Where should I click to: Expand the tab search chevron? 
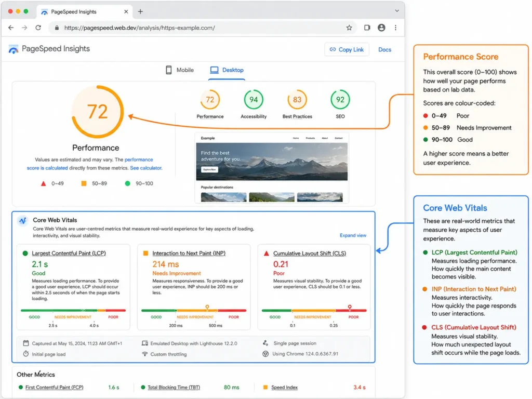pos(396,11)
